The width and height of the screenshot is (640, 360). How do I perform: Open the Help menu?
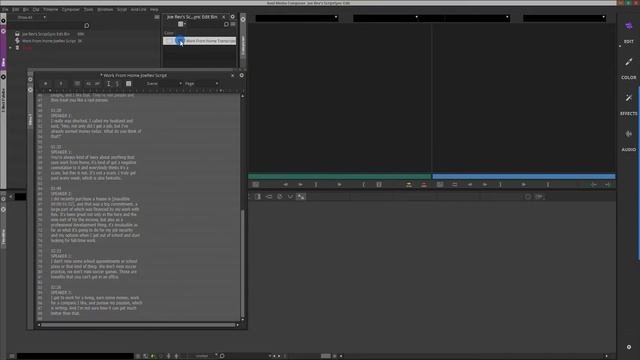154,9
